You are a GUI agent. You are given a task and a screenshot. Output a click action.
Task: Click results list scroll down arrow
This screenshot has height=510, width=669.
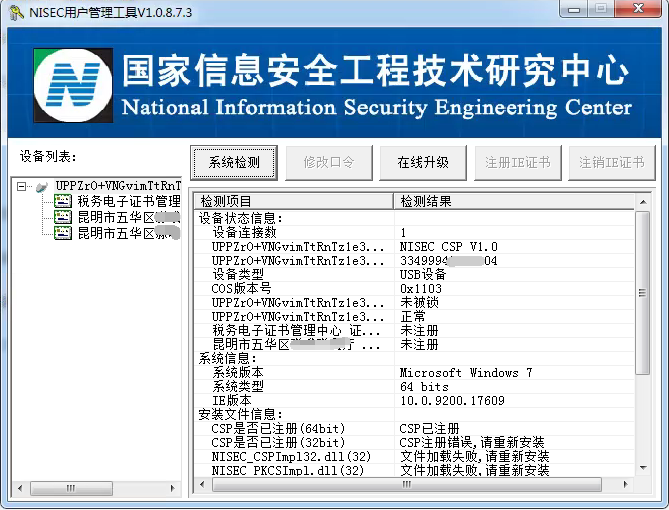coord(643,468)
